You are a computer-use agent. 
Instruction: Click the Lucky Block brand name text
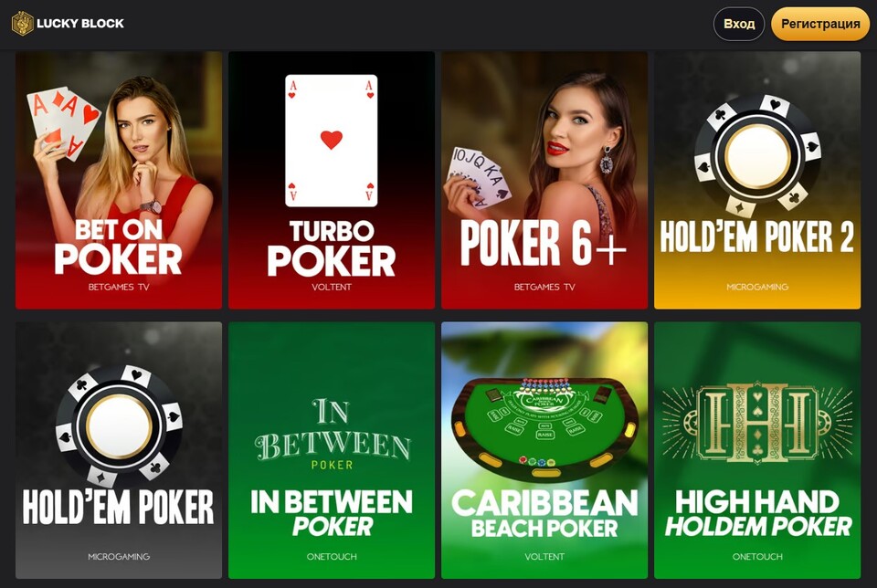point(80,24)
